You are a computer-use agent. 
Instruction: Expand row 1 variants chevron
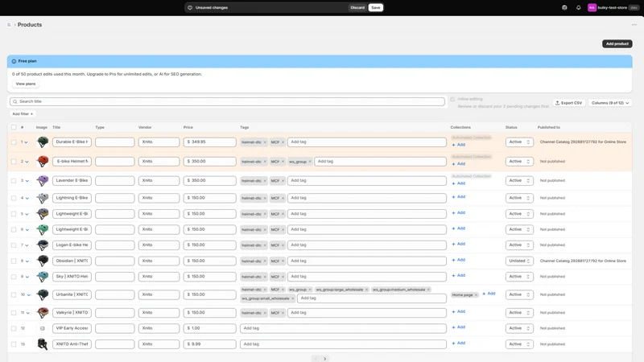tap(27, 142)
